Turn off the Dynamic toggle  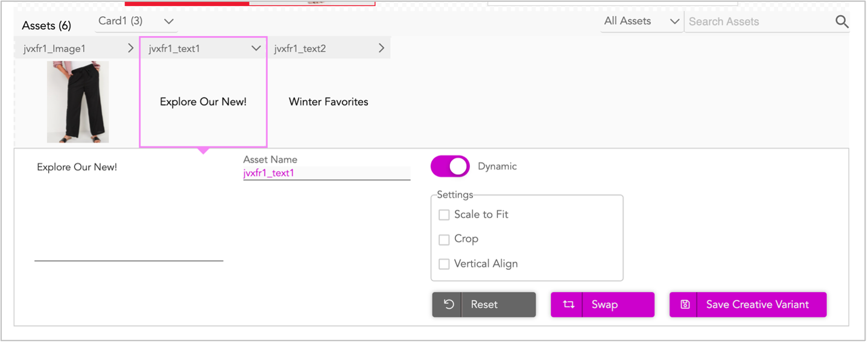pos(450,167)
